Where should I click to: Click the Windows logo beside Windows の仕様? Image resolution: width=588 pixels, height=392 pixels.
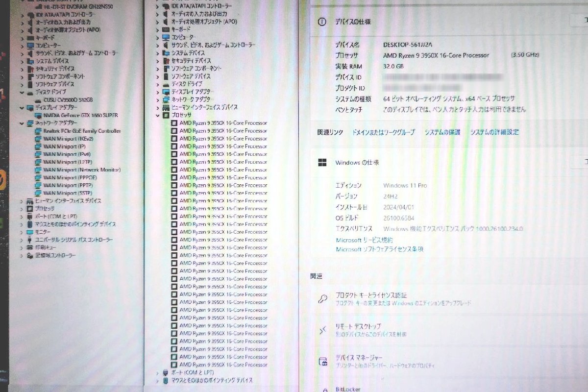click(322, 162)
